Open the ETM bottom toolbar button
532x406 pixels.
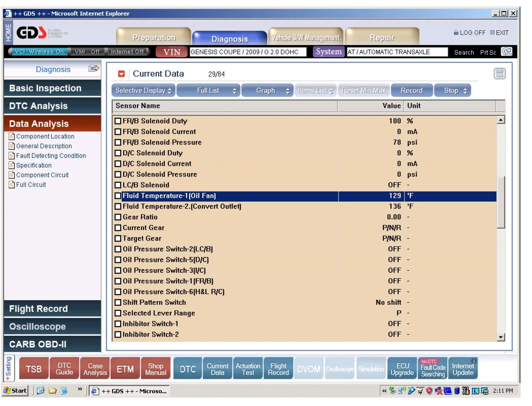click(125, 369)
